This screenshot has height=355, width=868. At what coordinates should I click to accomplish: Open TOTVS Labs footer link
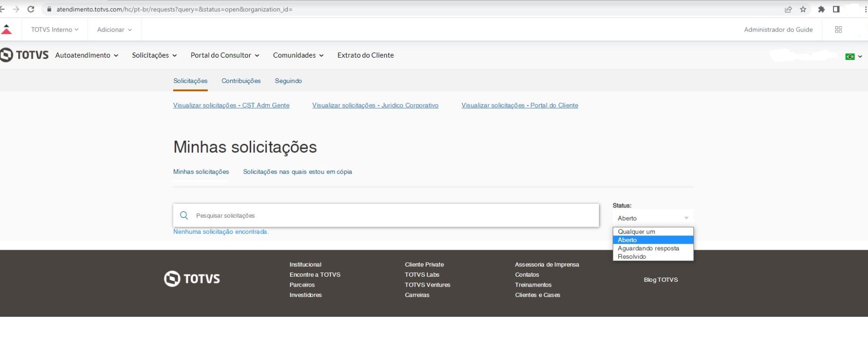[422, 275]
